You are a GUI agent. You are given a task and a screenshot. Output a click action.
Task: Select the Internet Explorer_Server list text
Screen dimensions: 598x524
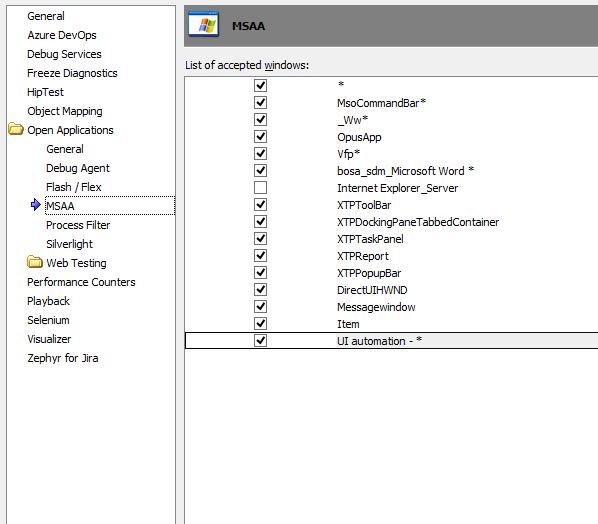coord(397,188)
